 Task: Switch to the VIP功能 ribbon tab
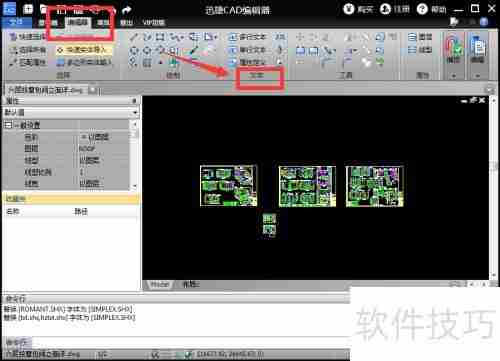154,23
